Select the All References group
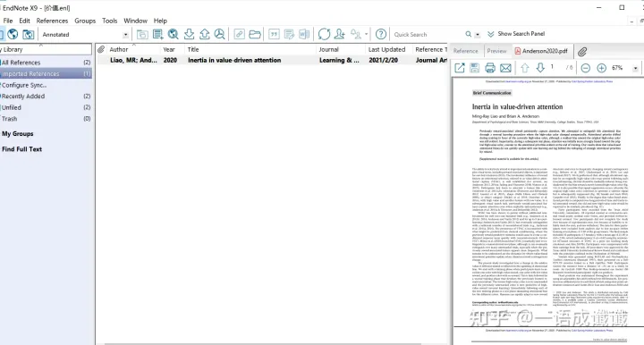 click(x=46, y=63)
